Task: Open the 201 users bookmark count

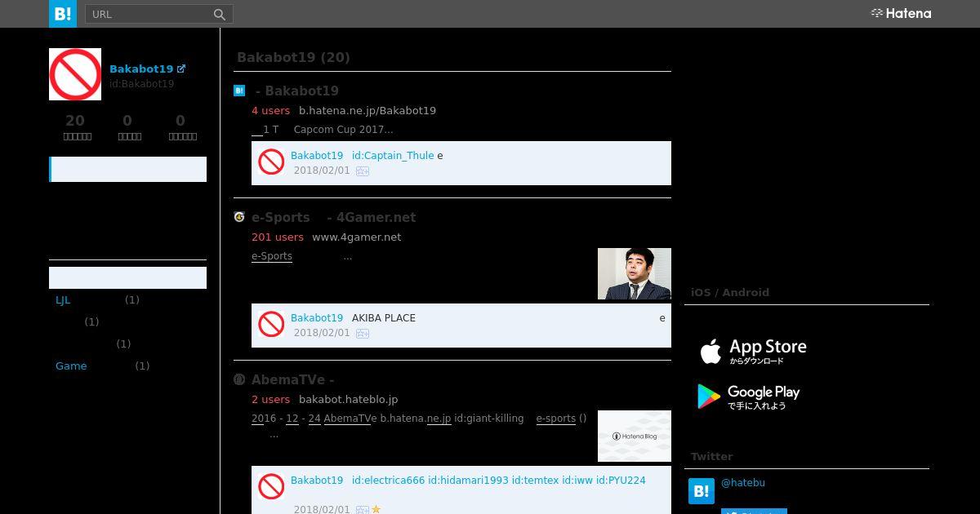Action: pos(278,237)
